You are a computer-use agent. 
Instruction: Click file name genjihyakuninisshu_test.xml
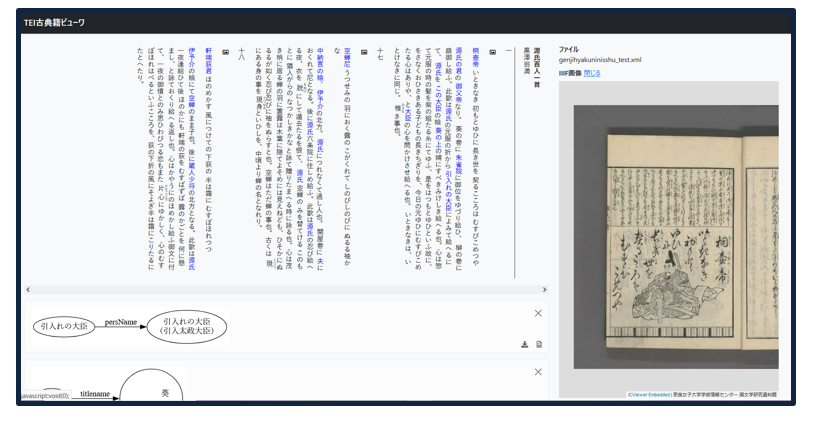point(600,60)
